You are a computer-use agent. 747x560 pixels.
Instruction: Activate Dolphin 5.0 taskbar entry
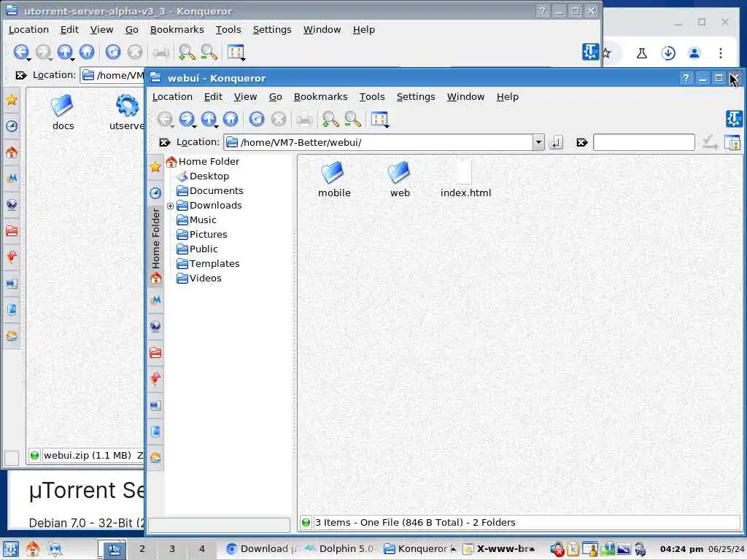(x=339, y=548)
